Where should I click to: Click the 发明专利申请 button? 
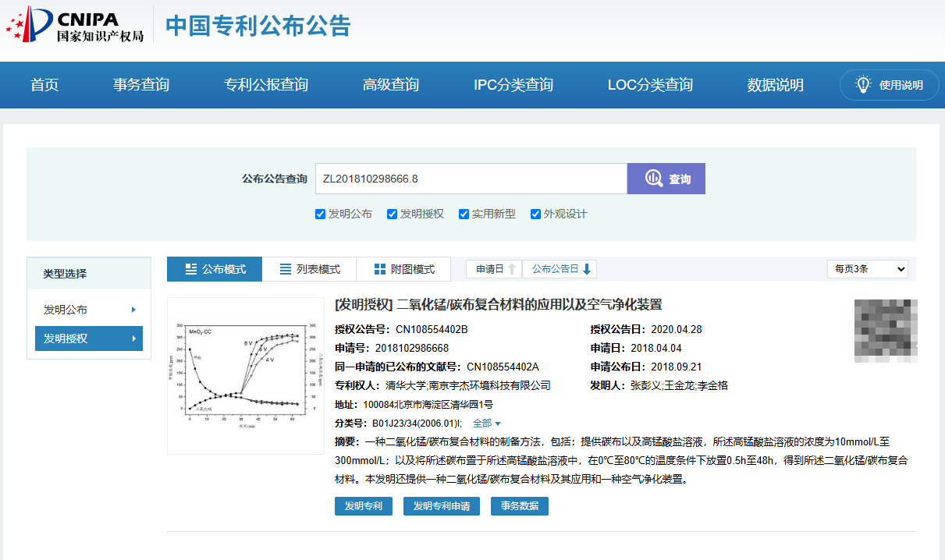pos(442,506)
